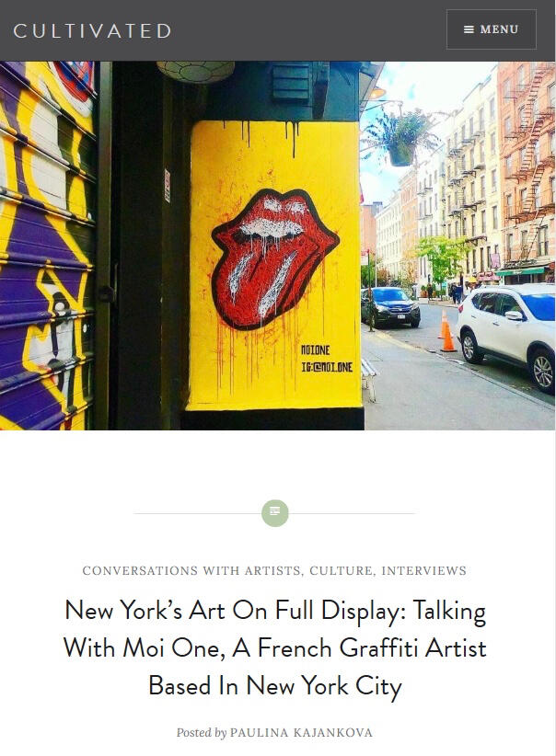The image size is (556, 756).
Task: Click the red tongue graffiti in photo
Action: click(273, 258)
